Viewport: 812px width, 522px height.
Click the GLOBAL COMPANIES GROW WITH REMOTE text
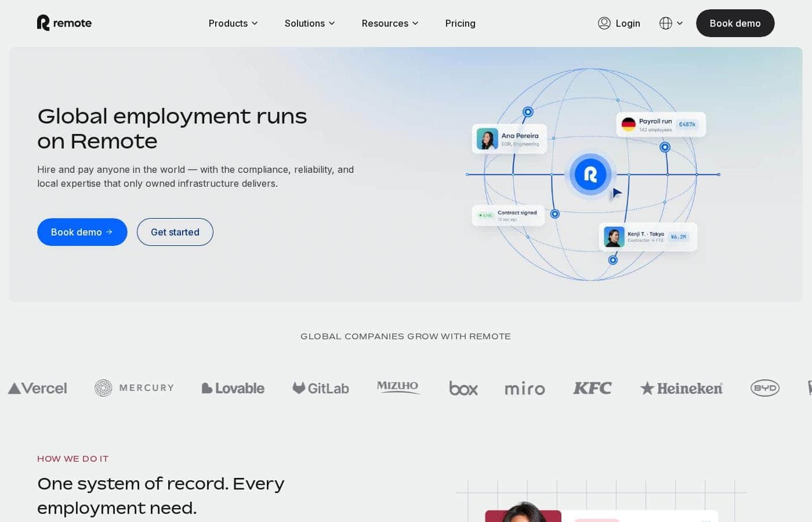pyautogui.click(x=406, y=336)
